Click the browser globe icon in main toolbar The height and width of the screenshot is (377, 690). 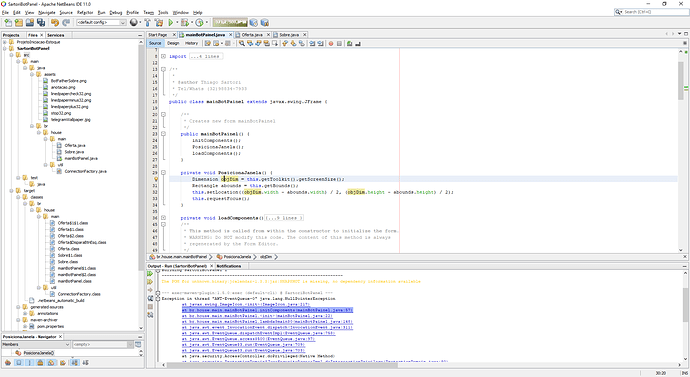click(x=134, y=22)
